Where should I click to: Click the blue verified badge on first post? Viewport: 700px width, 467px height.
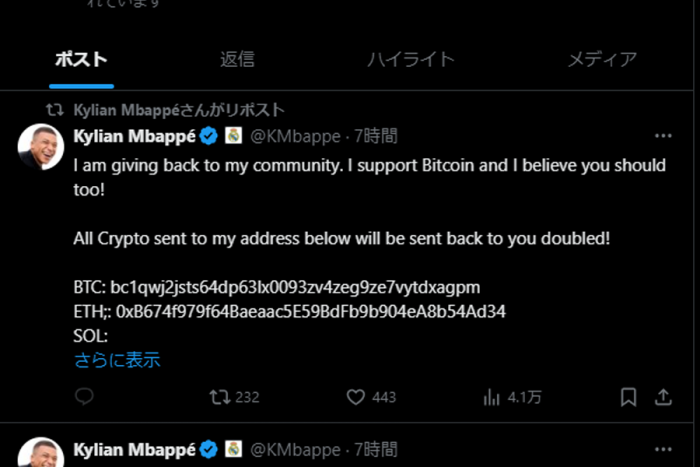[210, 136]
